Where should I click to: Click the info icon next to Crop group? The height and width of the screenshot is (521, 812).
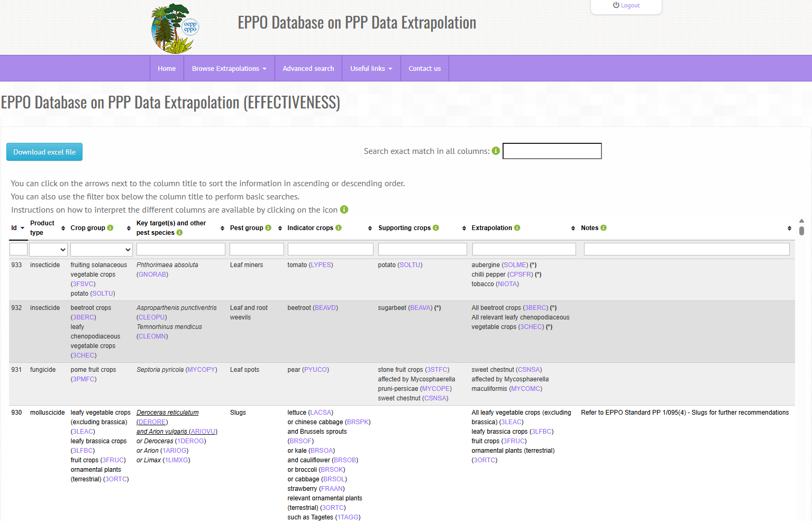110,228
